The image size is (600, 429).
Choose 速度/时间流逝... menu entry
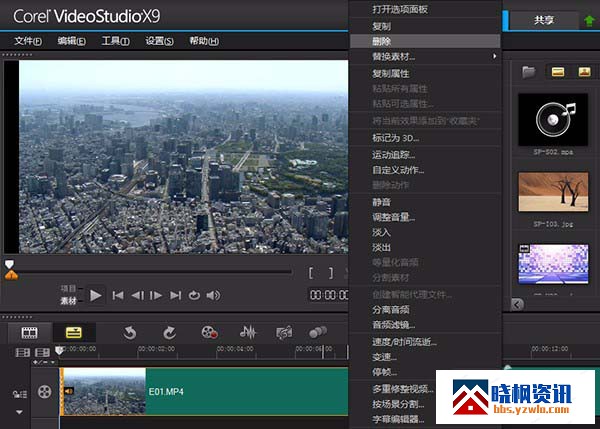[x=425, y=342]
